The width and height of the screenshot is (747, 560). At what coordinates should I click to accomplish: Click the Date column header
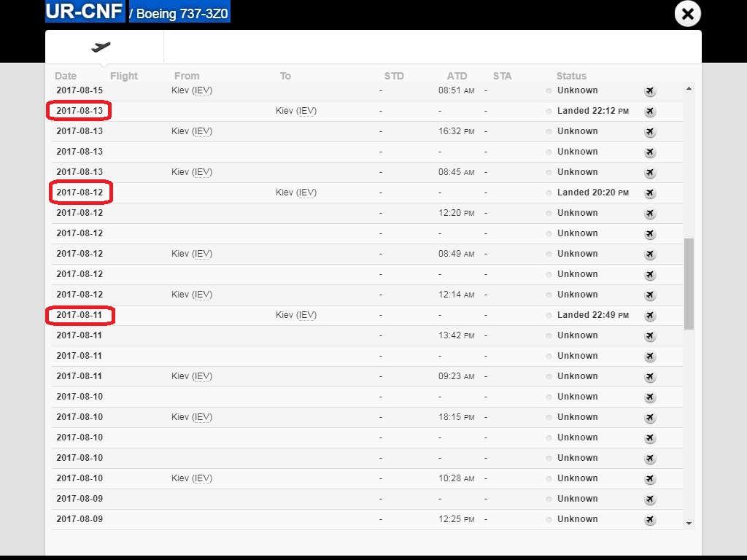[x=66, y=76]
